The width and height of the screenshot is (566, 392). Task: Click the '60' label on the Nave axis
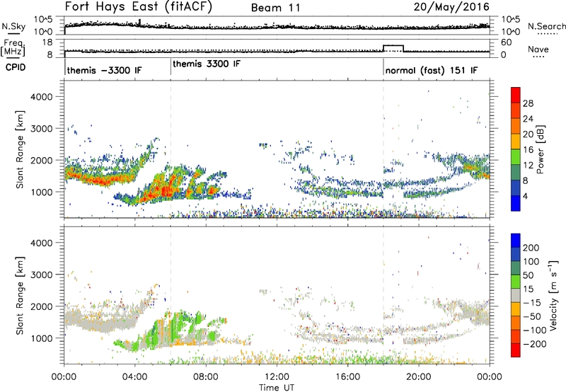(x=506, y=42)
